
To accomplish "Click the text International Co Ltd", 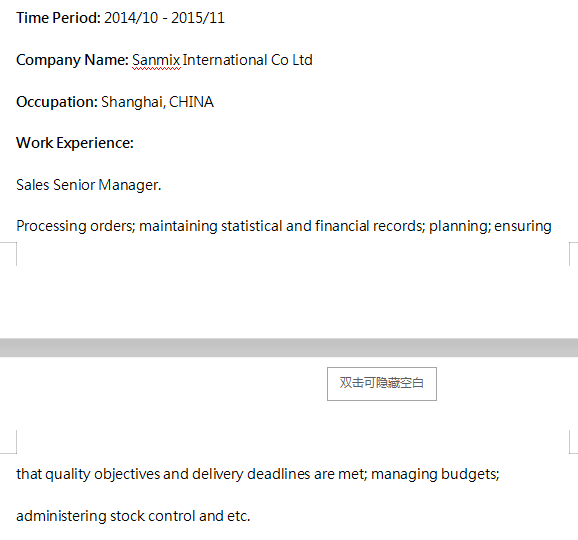I will pyautogui.click(x=248, y=60).
